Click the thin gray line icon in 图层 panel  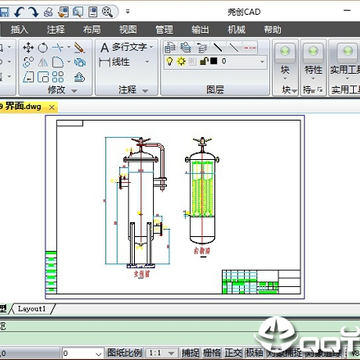click(234, 47)
